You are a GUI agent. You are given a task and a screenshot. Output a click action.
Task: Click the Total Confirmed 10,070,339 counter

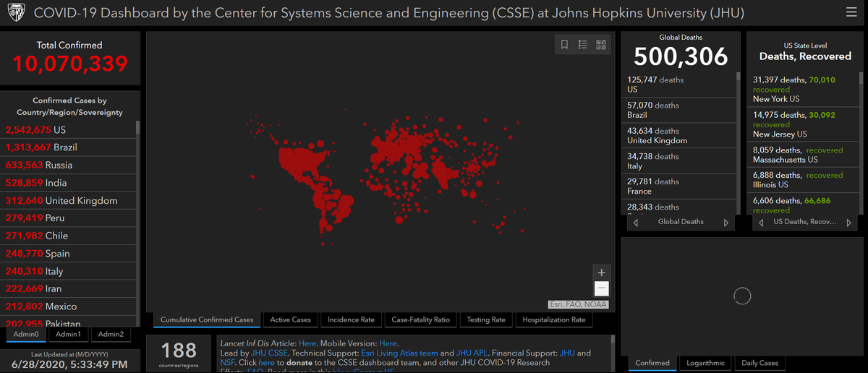tap(69, 64)
